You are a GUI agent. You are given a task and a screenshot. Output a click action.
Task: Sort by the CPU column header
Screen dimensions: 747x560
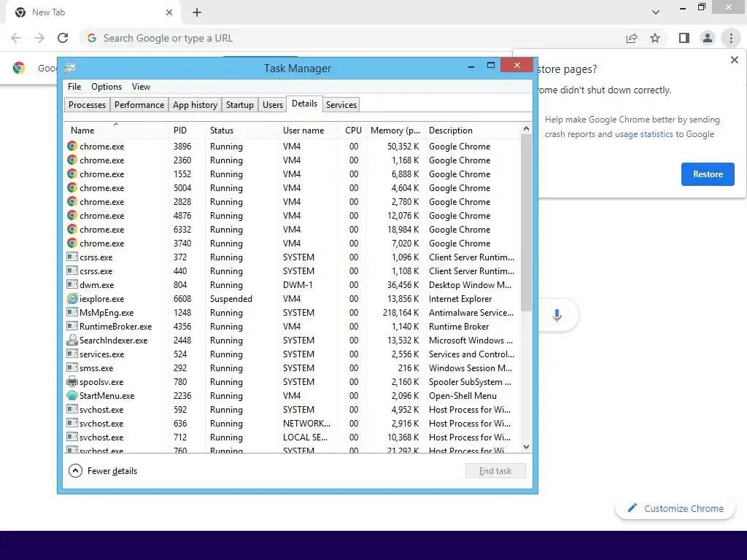[x=353, y=131]
